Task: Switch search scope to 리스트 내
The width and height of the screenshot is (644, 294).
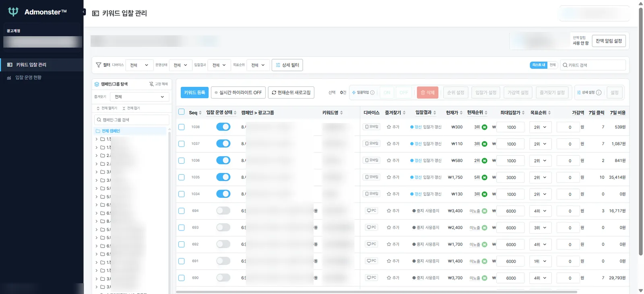Action: tap(539, 65)
